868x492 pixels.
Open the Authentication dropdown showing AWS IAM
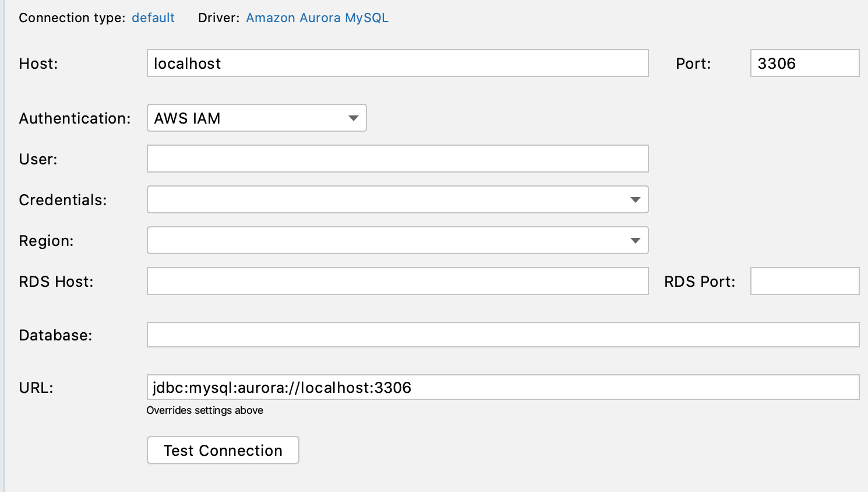pyautogui.click(x=256, y=118)
